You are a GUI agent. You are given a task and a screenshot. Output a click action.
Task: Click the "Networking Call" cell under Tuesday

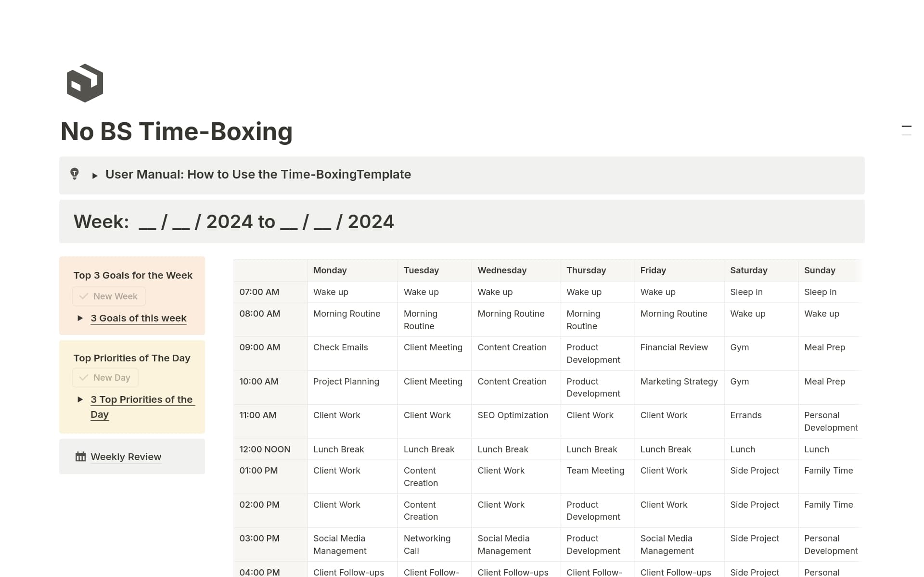(x=427, y=544)
